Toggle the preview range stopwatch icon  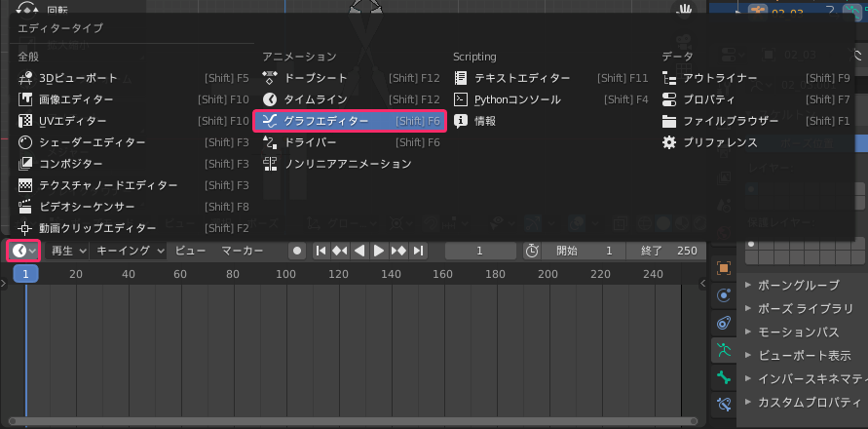(x=532, y=252)
